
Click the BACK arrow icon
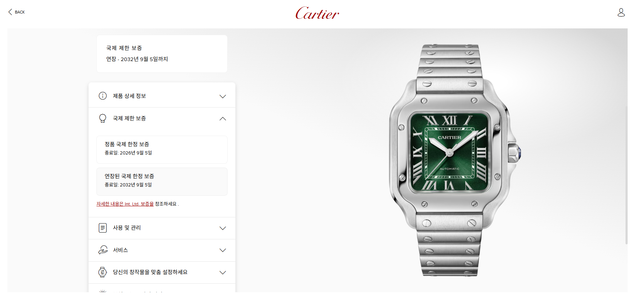coord(10,12)
